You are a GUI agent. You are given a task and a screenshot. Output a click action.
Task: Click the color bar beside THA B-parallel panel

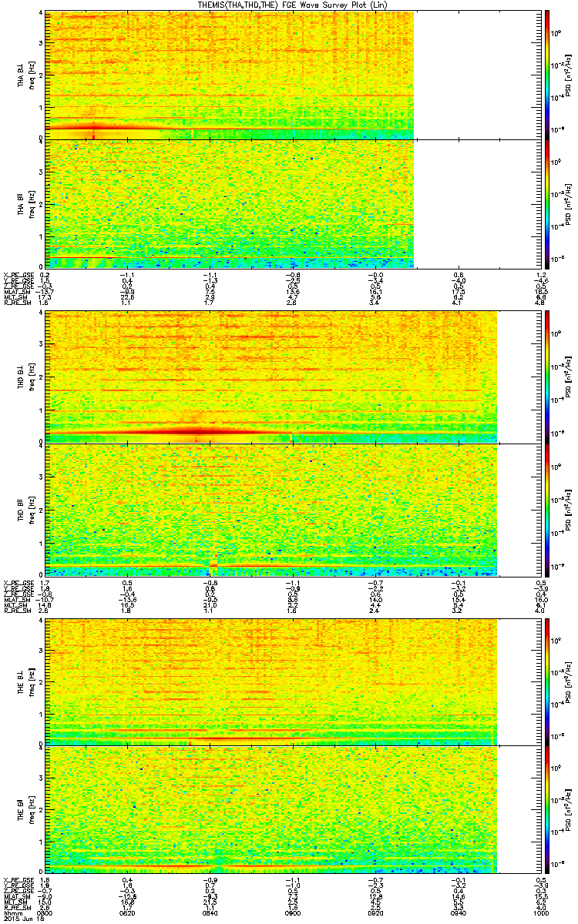coord(547,204)
